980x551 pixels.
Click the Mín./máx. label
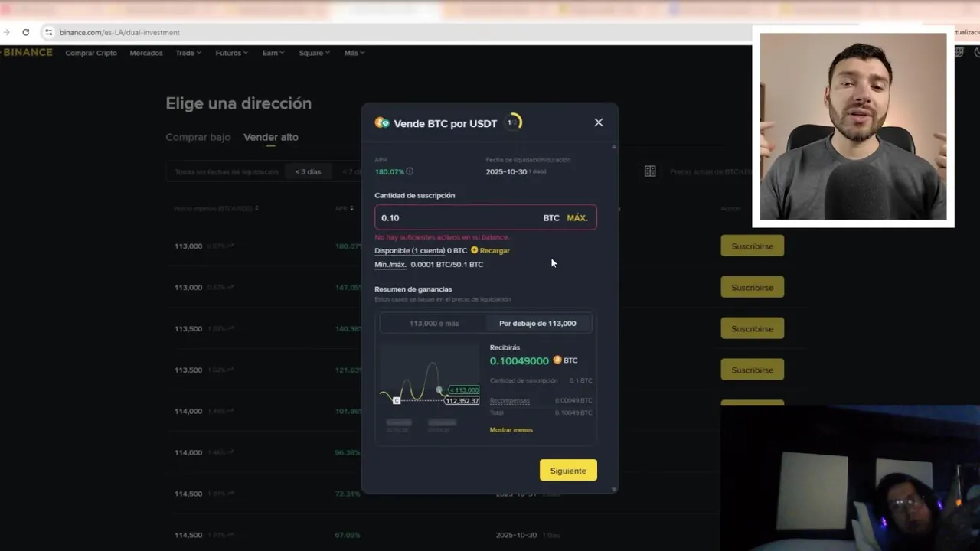click(390, 264)
